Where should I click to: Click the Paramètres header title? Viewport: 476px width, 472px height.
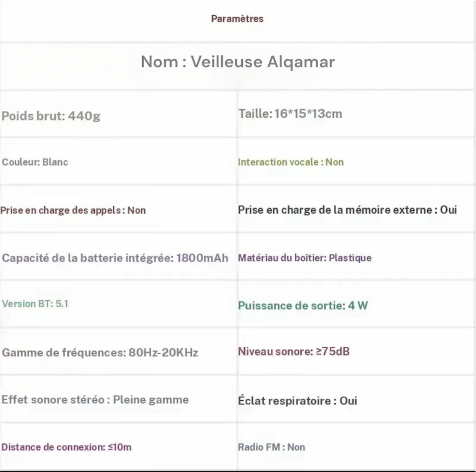237,19
